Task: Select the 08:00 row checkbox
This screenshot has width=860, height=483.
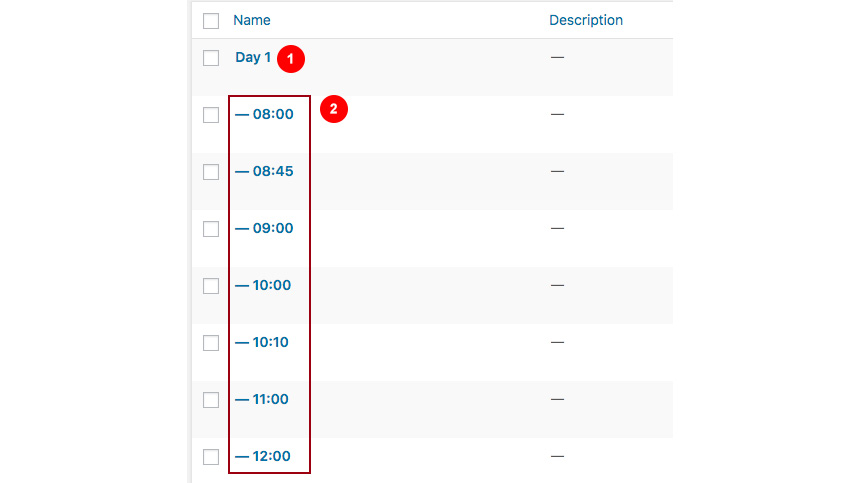Action: pyautogui.click(x=211, y=115)
